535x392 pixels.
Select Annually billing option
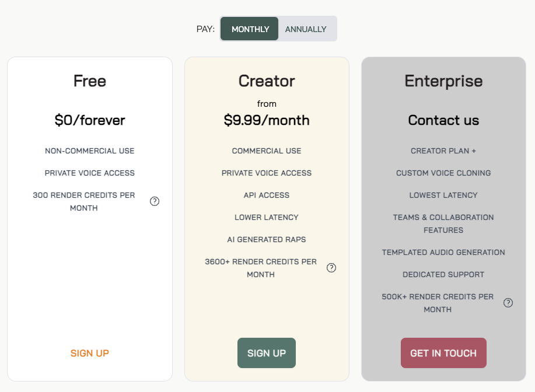pyautogui.click(x=306, y=29)
